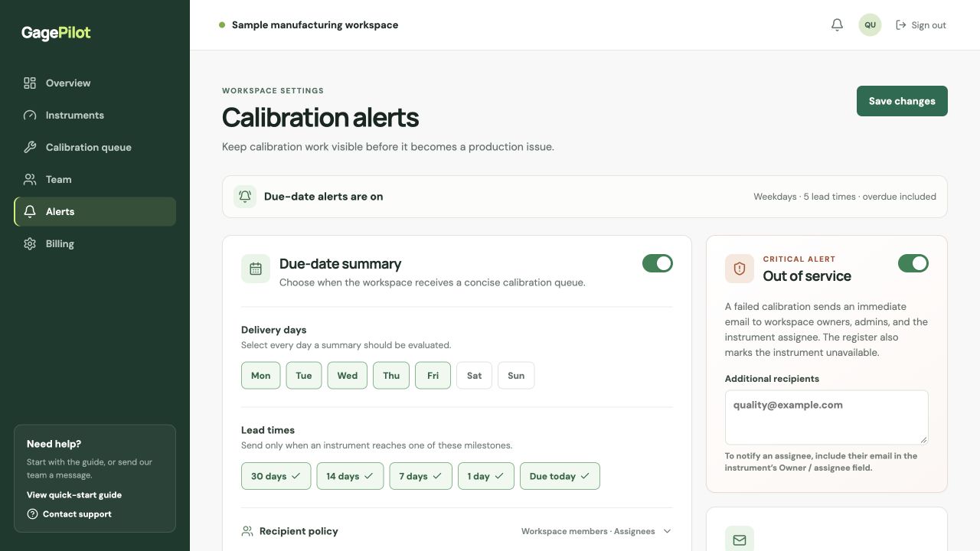Deselect Mon delivery day

[x=260, y=376]
